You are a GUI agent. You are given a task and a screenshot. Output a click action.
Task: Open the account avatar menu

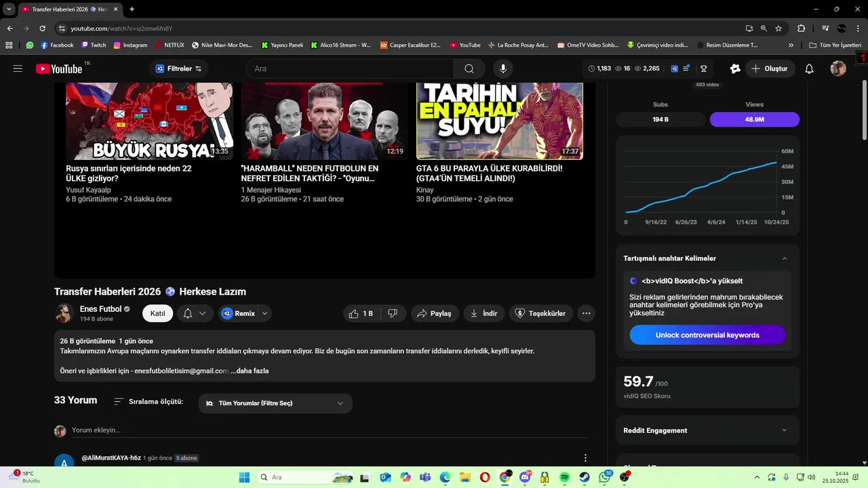(x=838, y=68)
